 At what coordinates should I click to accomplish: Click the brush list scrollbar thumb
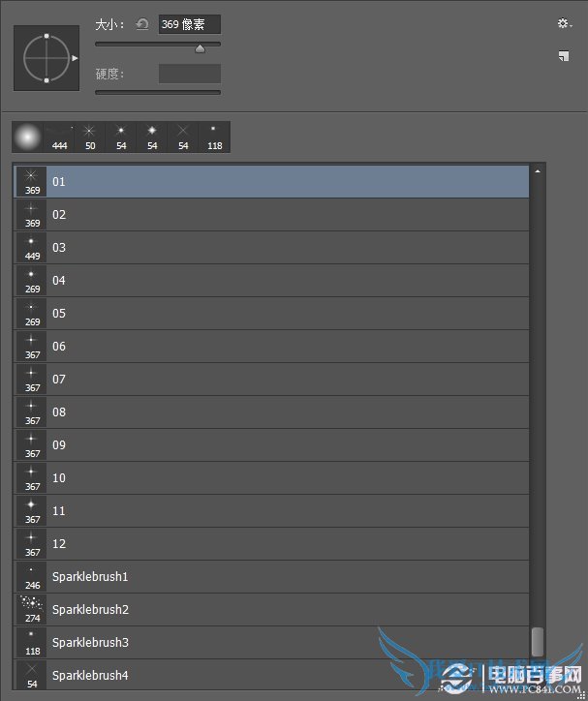point(538,642)
